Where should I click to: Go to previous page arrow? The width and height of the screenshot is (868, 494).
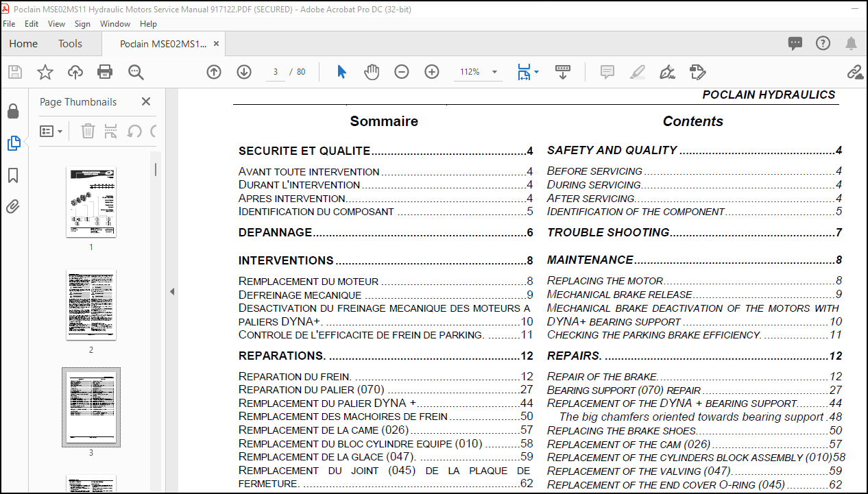[x=214, y=72]
